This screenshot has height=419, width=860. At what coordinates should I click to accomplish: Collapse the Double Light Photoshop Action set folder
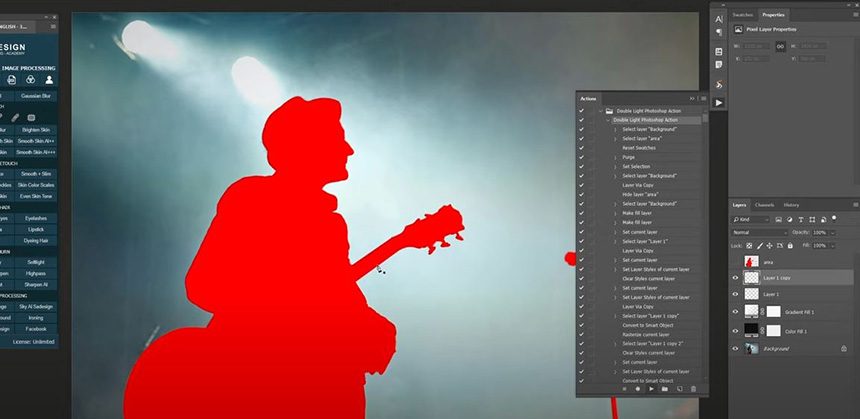tap(601, 111)
